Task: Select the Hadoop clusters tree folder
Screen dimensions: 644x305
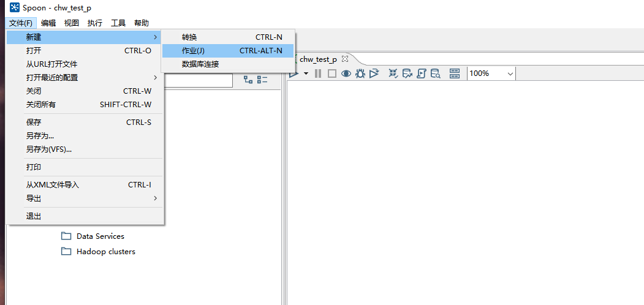Action: 105,252
